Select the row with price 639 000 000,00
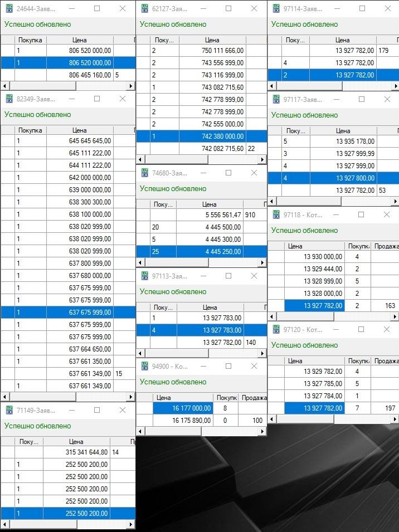This screenshot has width=399, height=532. click(x=68, y=189)
